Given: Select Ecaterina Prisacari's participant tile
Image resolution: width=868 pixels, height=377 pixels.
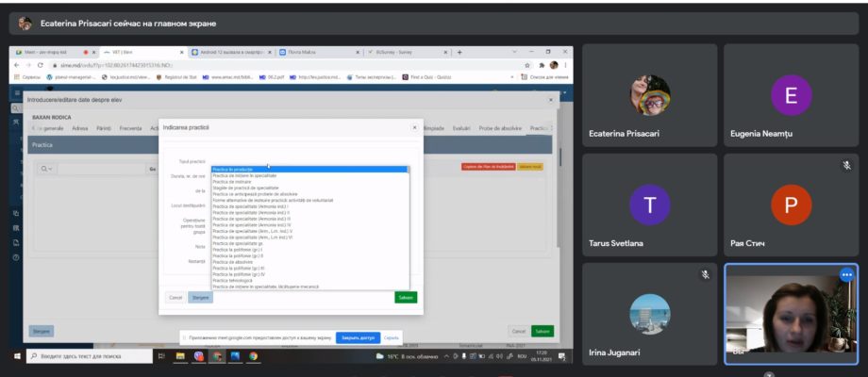Looking at the screenshot, I should coord(649,97).
